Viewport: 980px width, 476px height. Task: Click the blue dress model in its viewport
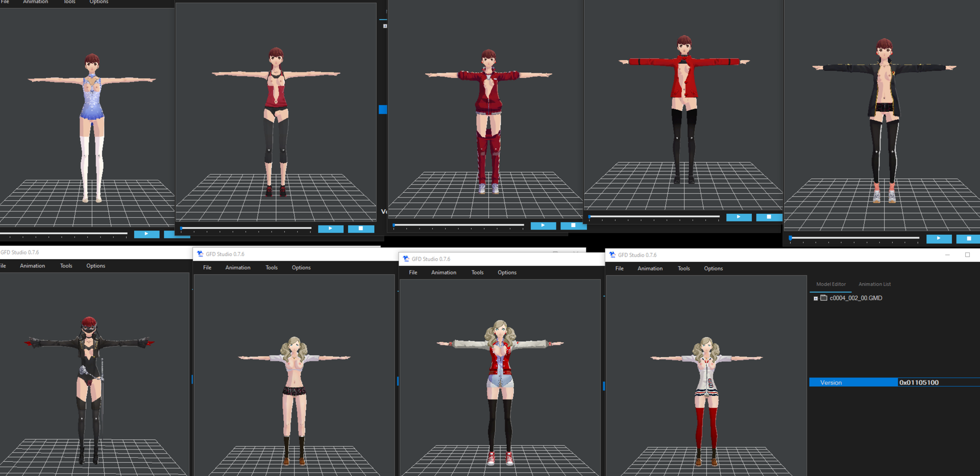pyautogui.click(x=92, y=128)
